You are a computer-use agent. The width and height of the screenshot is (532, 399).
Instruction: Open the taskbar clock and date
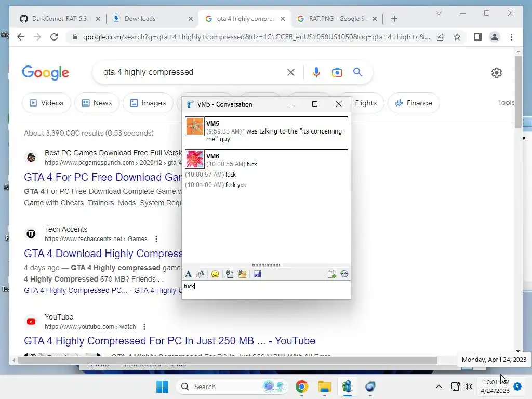coord(495,387)
